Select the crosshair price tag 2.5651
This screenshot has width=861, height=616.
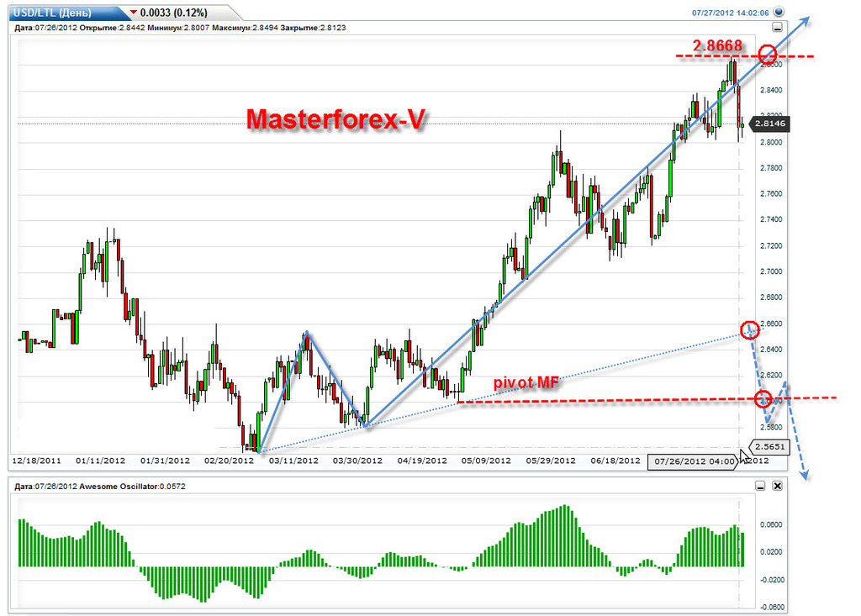coord(770,446)
